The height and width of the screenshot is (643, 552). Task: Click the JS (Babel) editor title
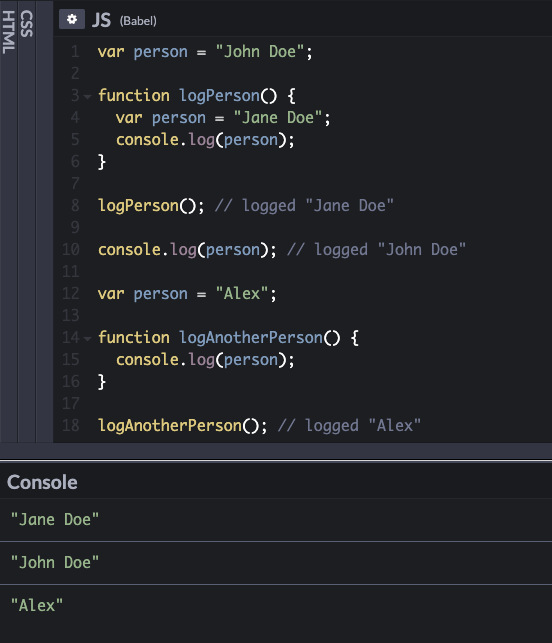(124, 20)
